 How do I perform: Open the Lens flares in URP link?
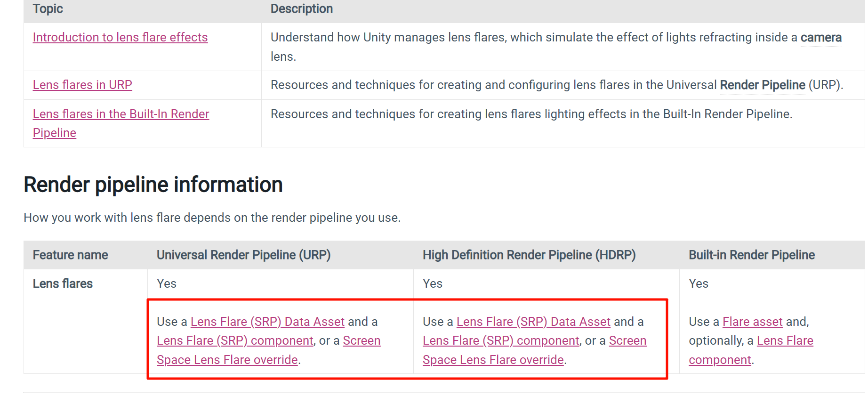[x=82, y=85]
